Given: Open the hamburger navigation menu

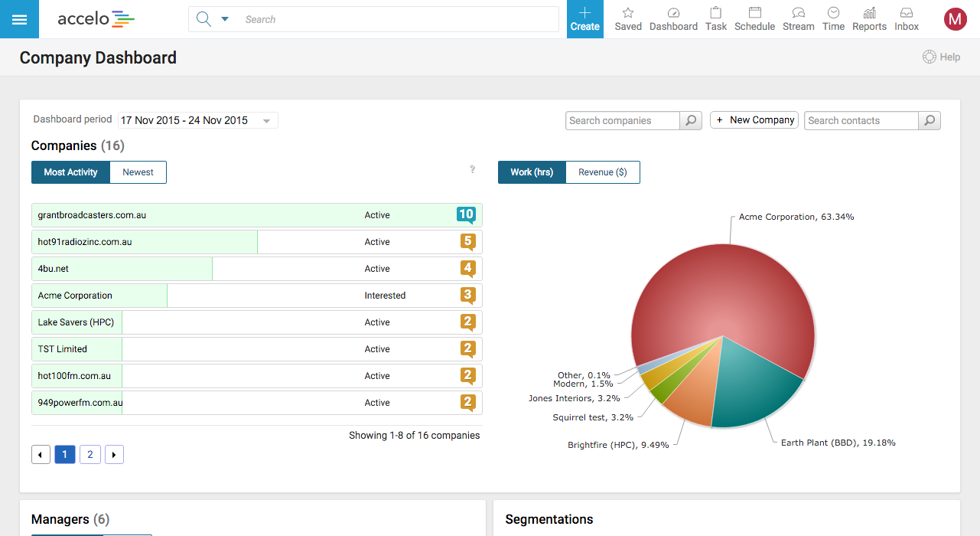Looking at the screenshot, I should 19,19.
